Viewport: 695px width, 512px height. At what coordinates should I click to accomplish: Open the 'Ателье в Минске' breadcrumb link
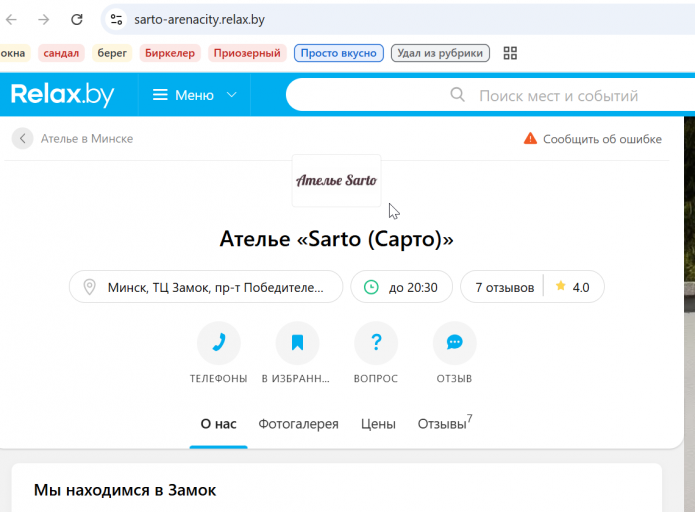(87, 139)
